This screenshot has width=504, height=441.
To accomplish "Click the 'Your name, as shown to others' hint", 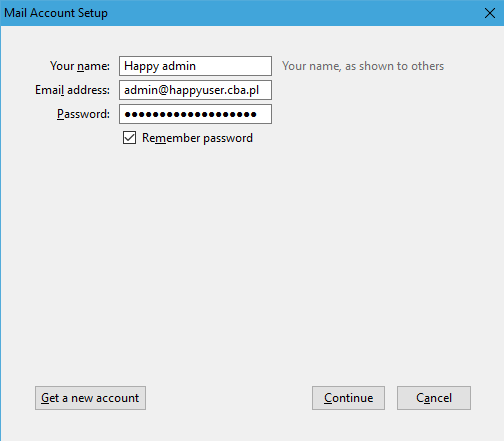I will tap(363, 66).
